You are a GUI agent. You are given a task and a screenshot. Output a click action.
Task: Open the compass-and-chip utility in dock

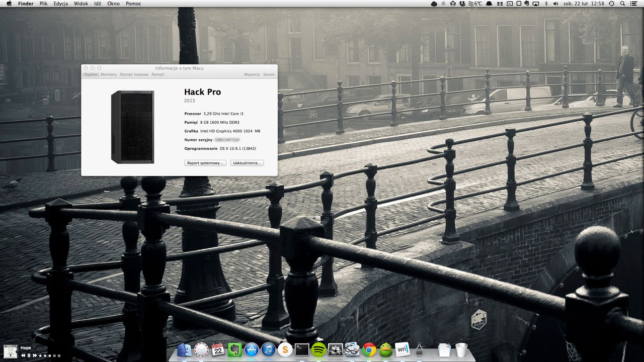point(419,349)
